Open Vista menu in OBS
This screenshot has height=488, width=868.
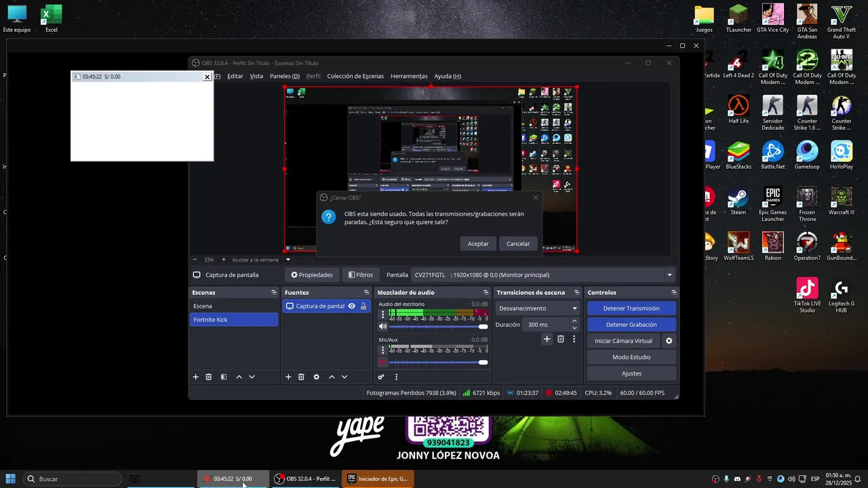pyautogui.click(x=256, y=76)
